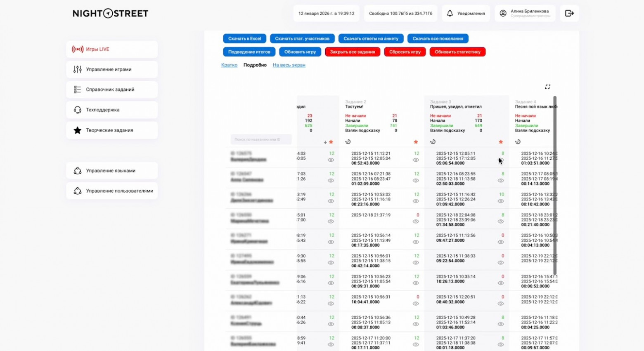The height and width of the screenshot is (351, 644).
Task: Toggle visibility for the first row of Задание 2
Action: pyautogui.click(x=415, y=159)
